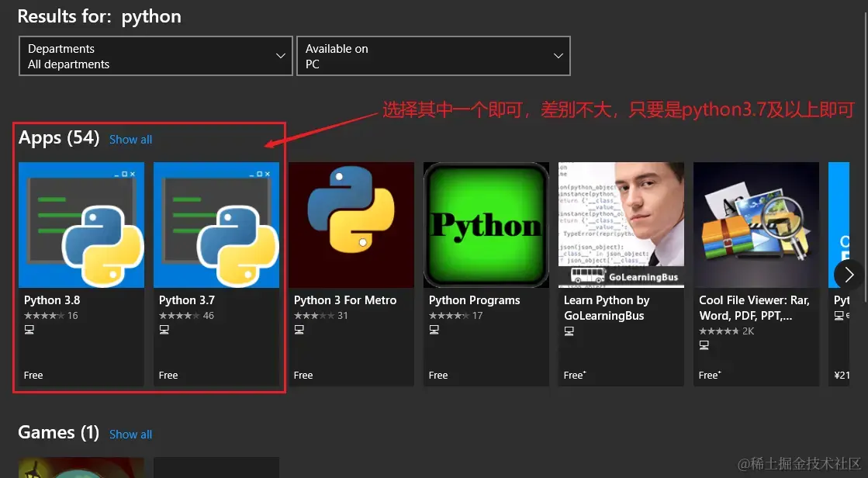The image size is (868, 478).
Task: Open the Python 3.7 app page
Action: [x=216, y=225]
